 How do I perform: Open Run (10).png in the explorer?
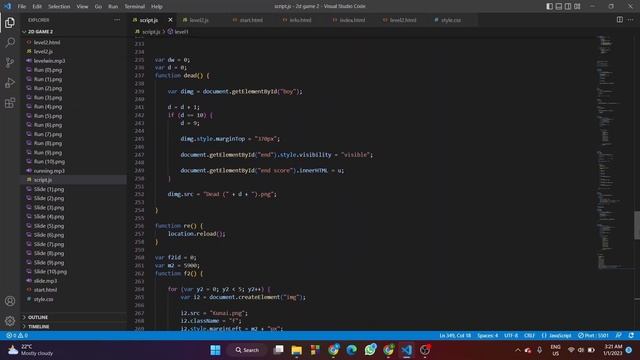73,161
